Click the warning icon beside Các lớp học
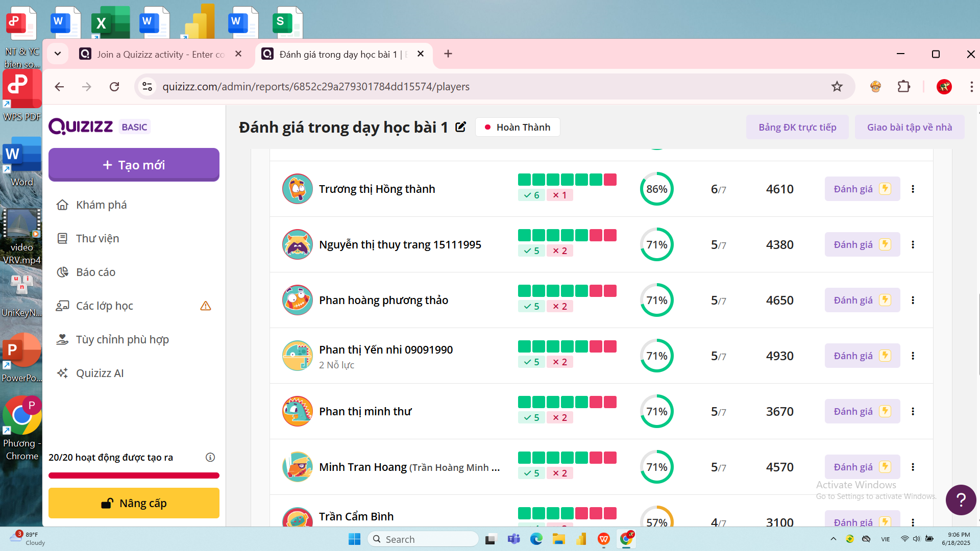The image size is (980, 551). (206, 306)
